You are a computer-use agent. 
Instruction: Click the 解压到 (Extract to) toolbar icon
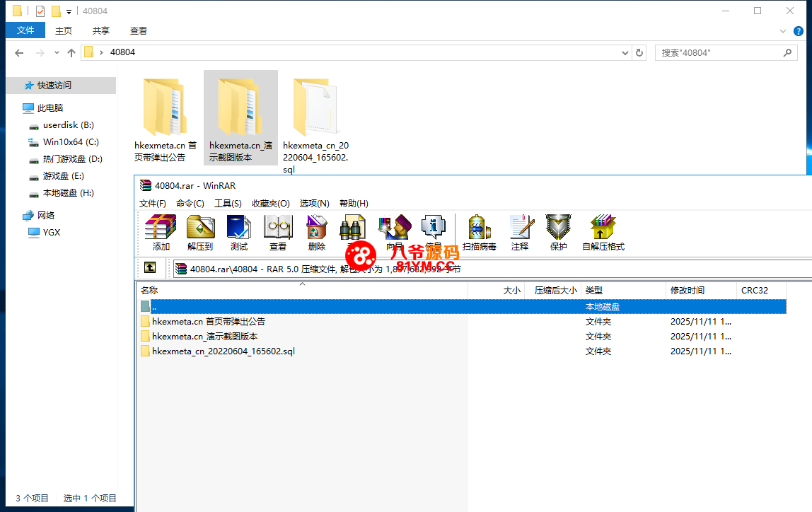pyautogui.click(x=200, y=232)
